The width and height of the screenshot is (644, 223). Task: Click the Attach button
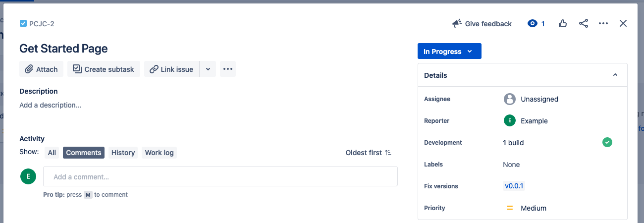coord(42,69)
